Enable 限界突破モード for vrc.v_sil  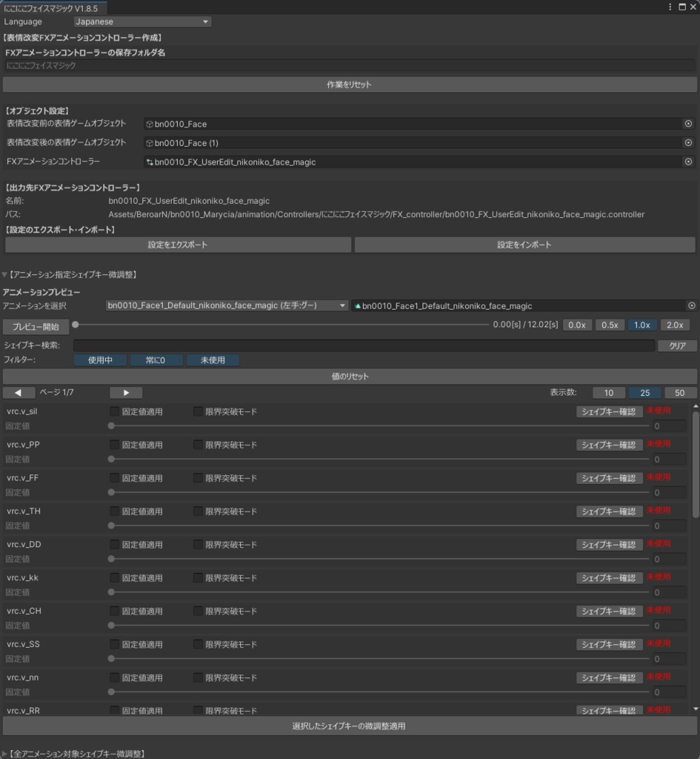pos(197,411)
